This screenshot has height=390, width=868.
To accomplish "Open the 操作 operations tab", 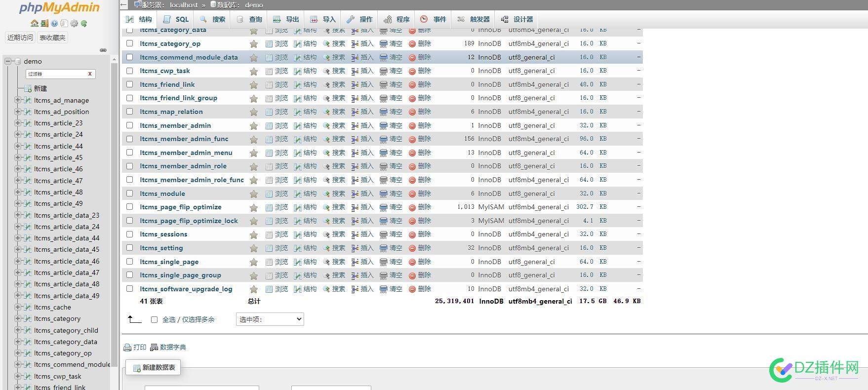I will (360, 19).
